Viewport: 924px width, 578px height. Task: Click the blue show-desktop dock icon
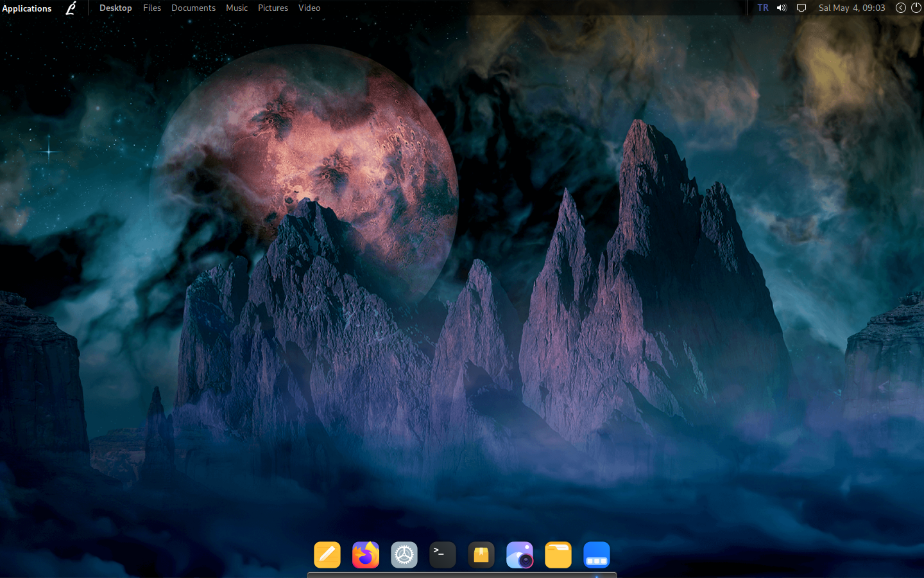point(597,555)
